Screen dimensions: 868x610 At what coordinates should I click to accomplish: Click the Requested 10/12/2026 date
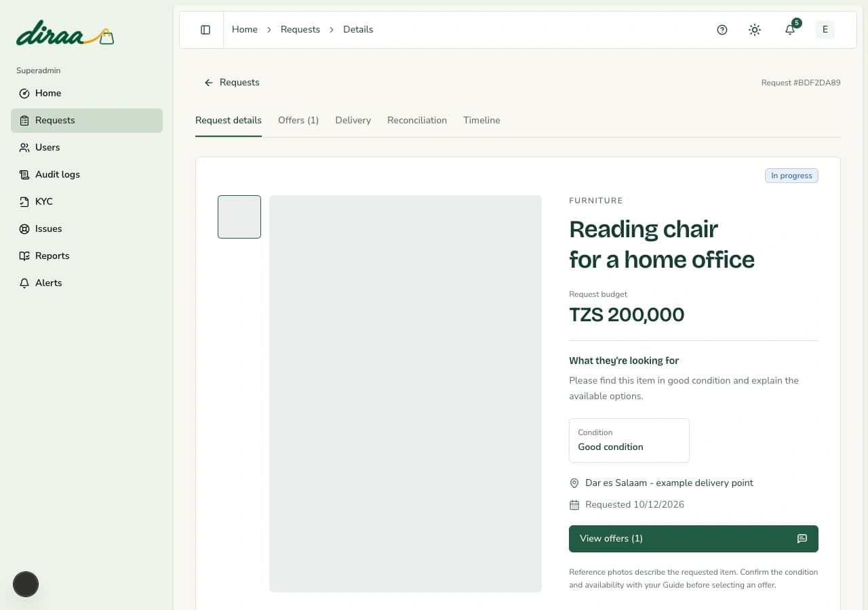(x=635, y=505)
